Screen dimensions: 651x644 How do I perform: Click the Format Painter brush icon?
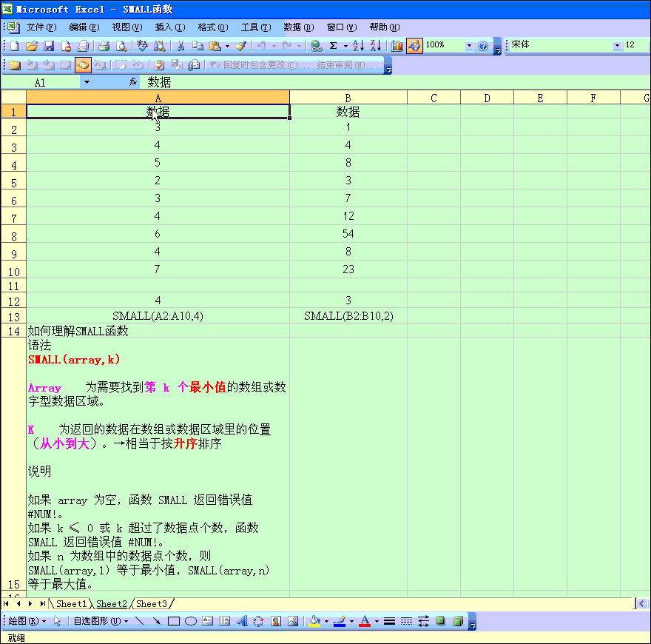(x=240, y=46)
